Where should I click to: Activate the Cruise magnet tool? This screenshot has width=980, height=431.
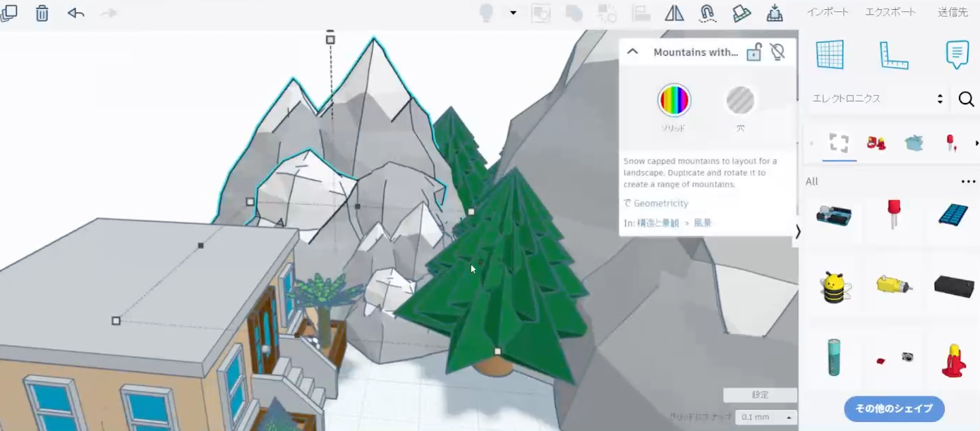(708, 13)
